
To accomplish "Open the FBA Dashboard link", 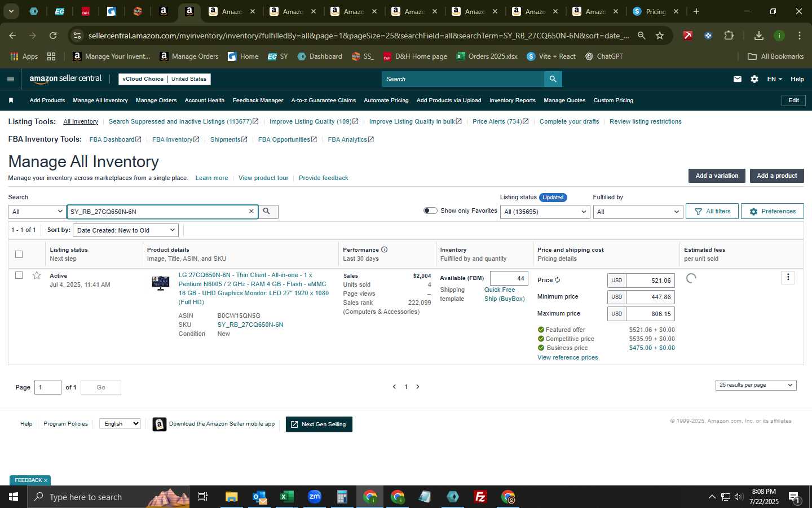I will [115, 139].
